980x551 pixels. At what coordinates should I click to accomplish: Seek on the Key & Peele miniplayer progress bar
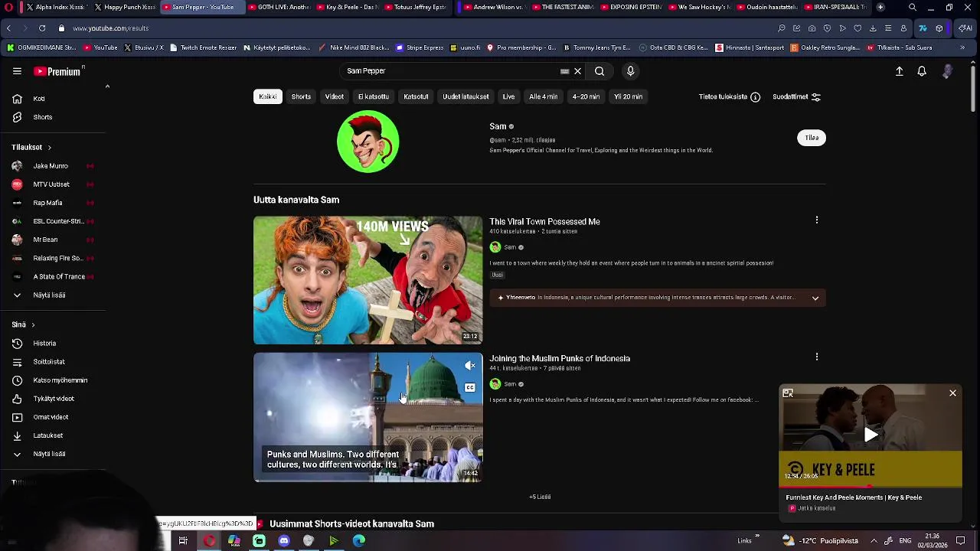tap(871, 487)
